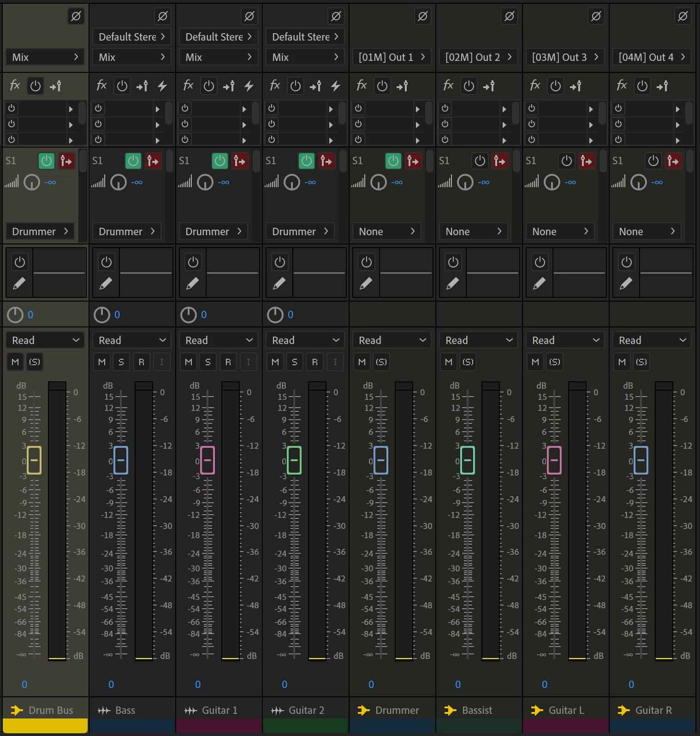Open Drummer bus output [01M] Out 1 dropdown
Viewport: 700px width, 736px height.
pyautogui.click(x=392, y=57)
